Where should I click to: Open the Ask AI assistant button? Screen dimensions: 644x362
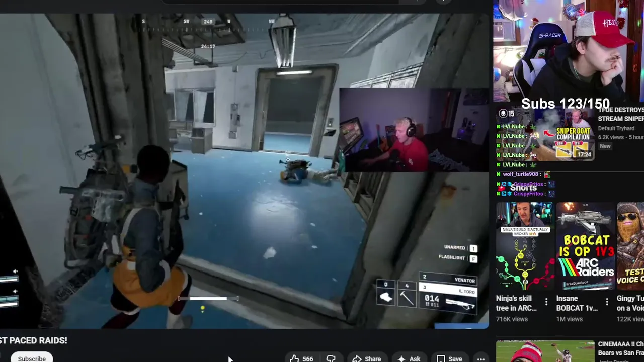click(x=409, y=358)
